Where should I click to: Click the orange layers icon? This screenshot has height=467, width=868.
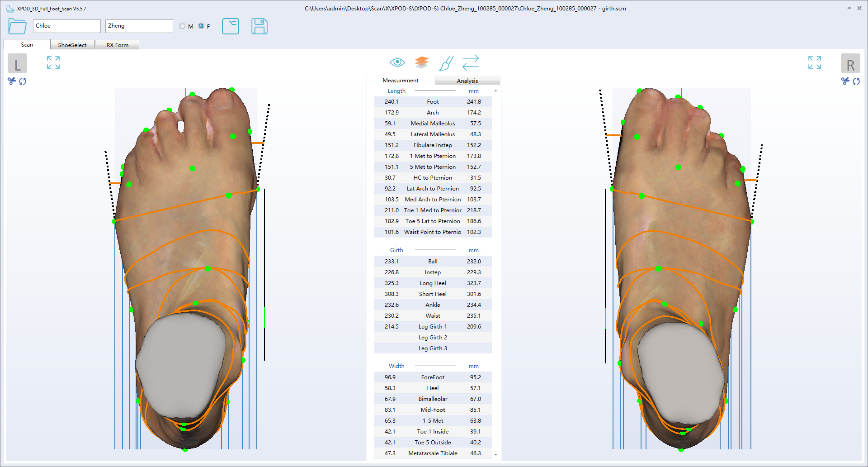pyautogui.click(x=421, y=62)
